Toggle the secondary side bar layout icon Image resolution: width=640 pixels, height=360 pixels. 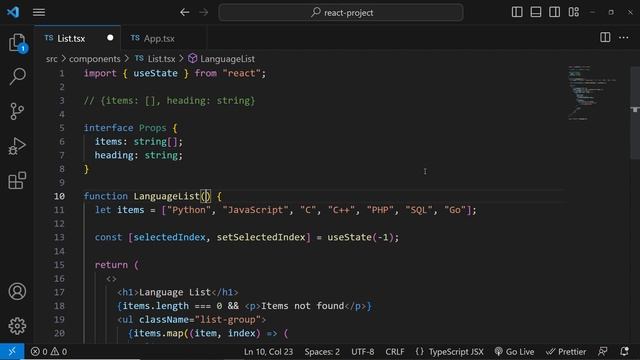click(555, 12)
